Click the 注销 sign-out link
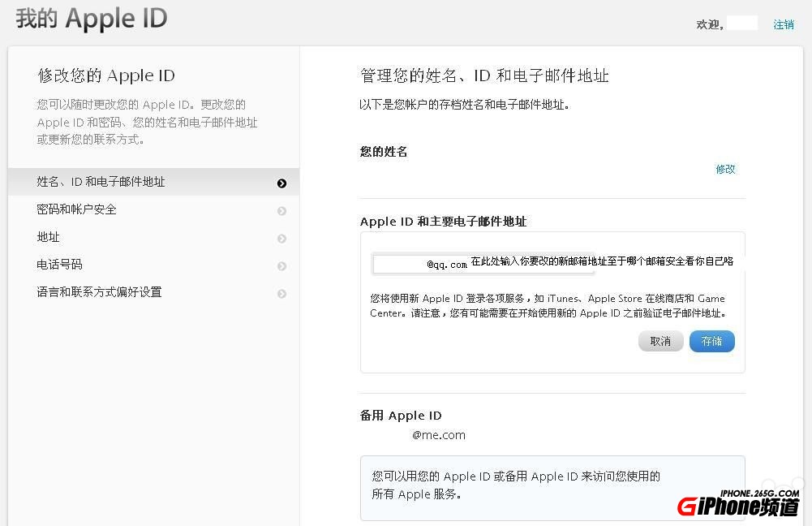 [x=784, y=24]
